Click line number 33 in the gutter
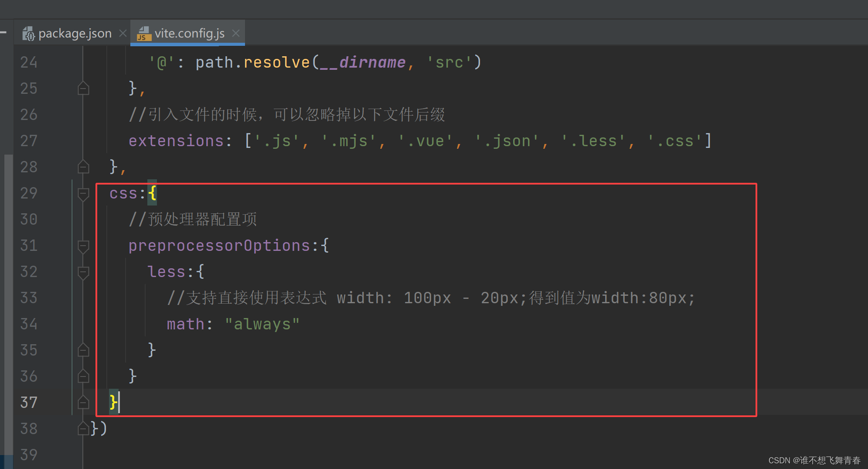 click(x=28, y=298)
